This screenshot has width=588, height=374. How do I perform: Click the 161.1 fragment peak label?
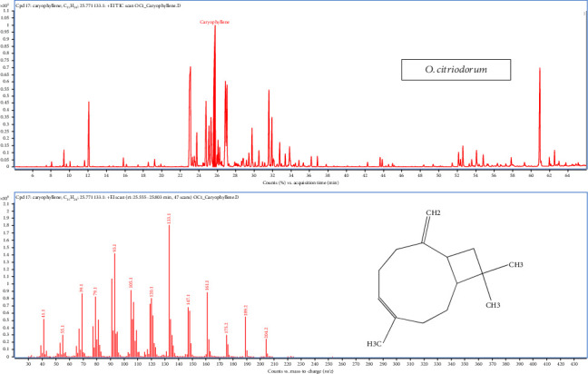click(x=207, y=285)
